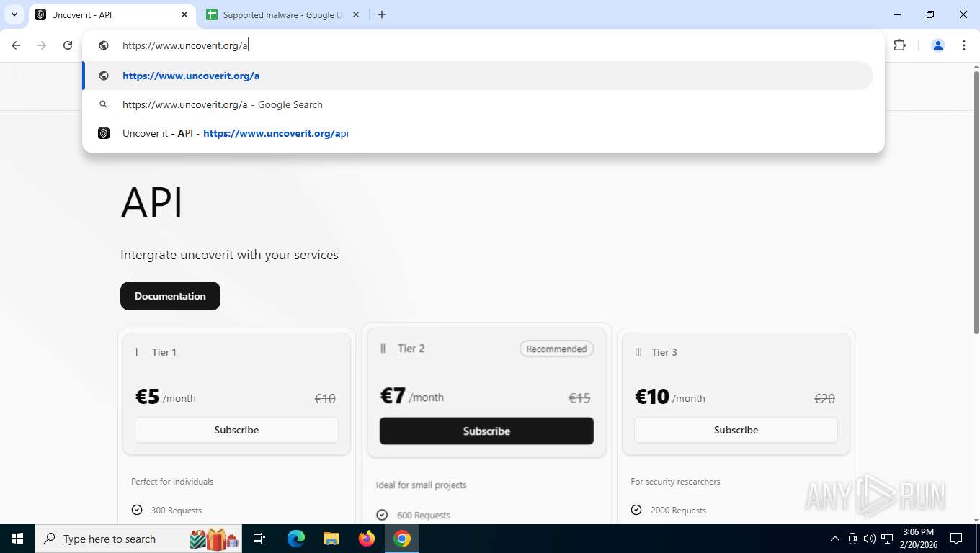
Task: Close the Supported malware tab
Action: (355, 14)
